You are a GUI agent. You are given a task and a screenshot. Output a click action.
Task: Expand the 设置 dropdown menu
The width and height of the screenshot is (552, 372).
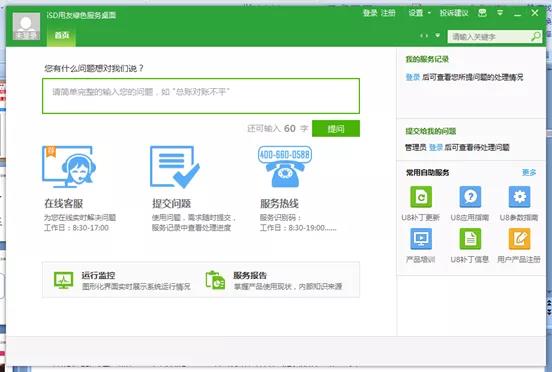coord(419,13)
